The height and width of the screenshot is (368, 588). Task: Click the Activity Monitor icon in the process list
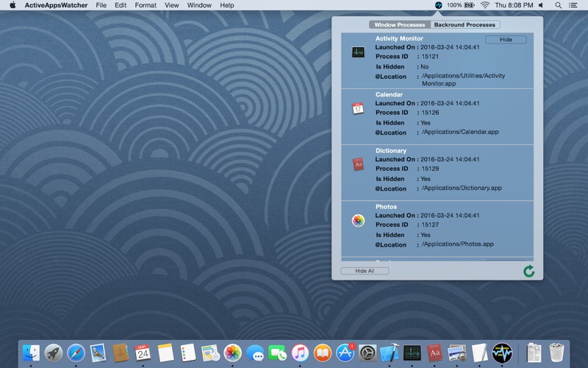tap(358, 52)
